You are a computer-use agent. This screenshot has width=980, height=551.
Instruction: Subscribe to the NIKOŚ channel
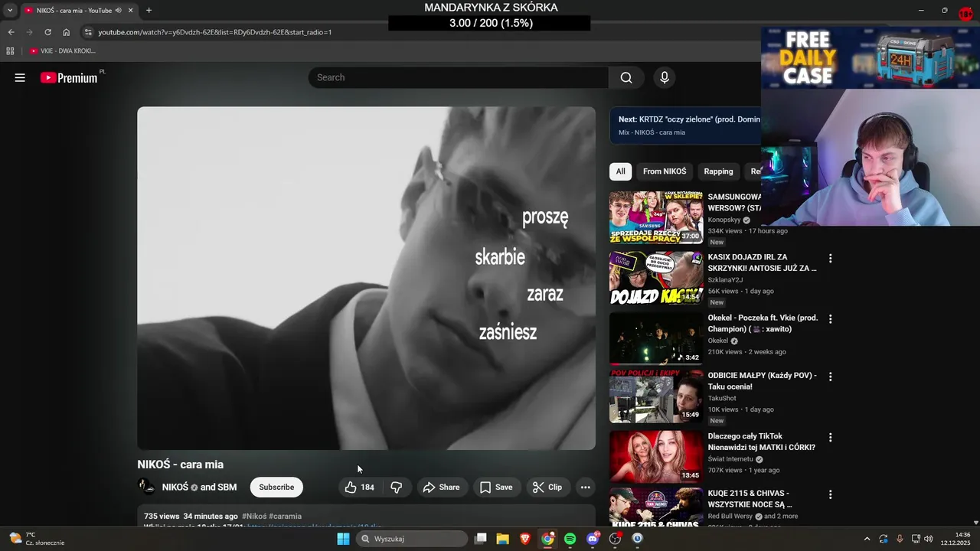[x=276, y=487]
